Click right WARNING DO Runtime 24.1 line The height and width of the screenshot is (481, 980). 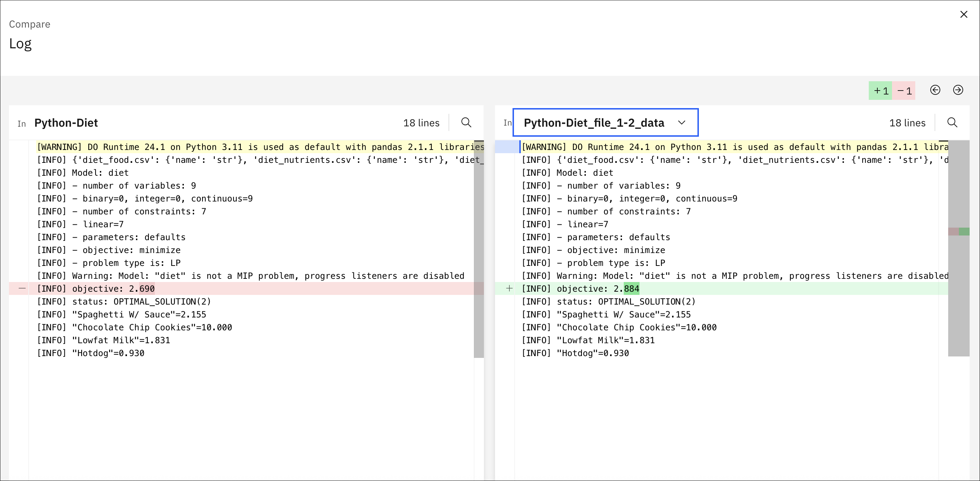[x=735, y=147]
